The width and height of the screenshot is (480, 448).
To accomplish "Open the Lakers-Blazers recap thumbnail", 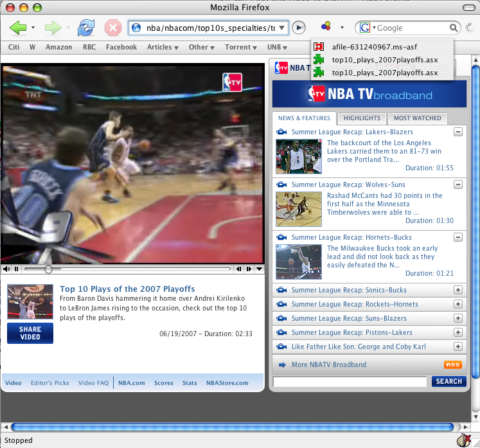I will pyautogui.click(x=299, y=156).
